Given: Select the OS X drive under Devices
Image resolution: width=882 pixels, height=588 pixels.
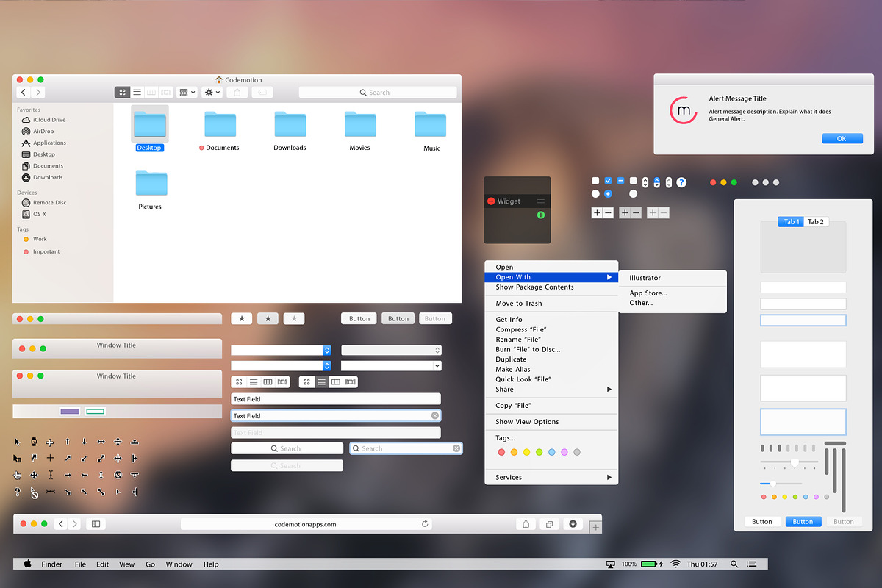Looking at the screenshot, I should tap(35, 215).
